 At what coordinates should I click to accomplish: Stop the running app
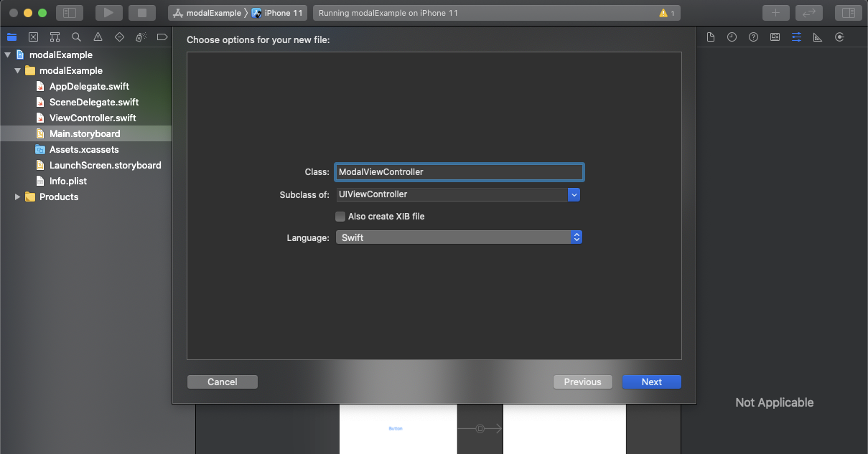(141, 13)
